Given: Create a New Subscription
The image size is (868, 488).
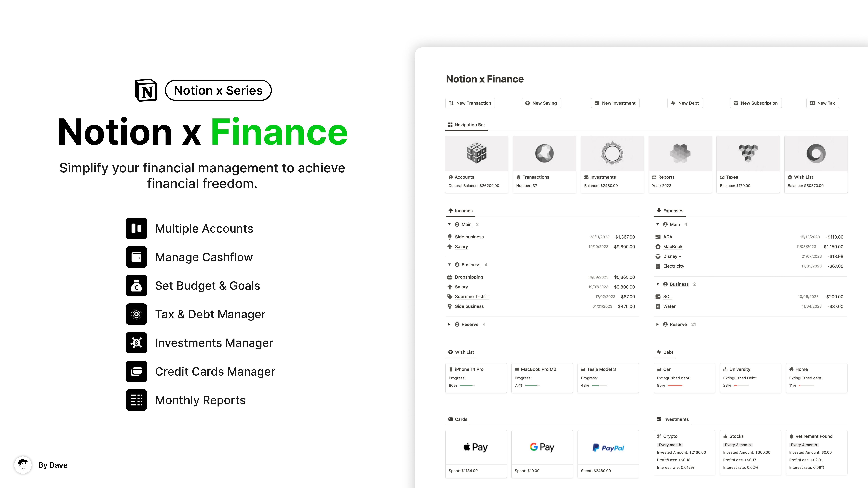Looking at the screenshot, I should 756,103.
